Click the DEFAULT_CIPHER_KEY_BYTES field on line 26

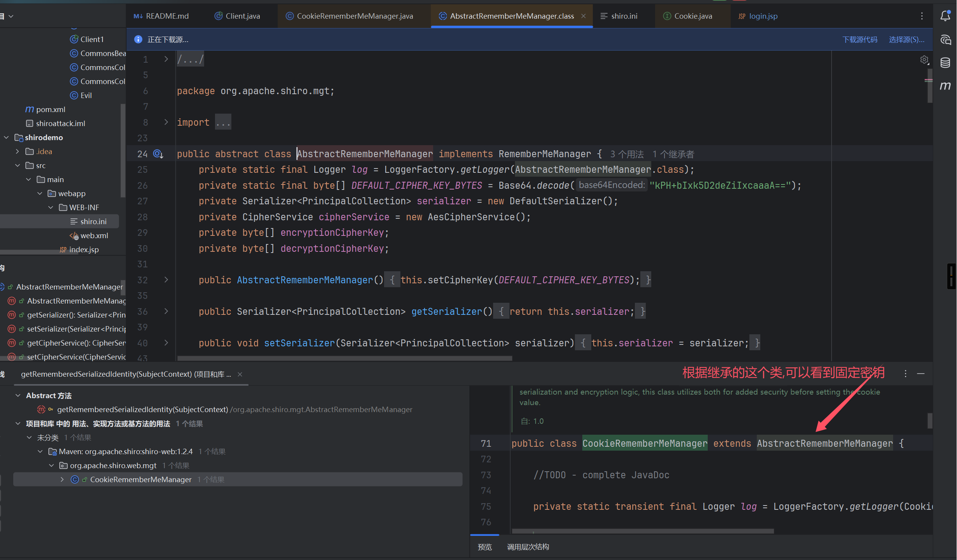pyautogui.click(x=416, y=185)
